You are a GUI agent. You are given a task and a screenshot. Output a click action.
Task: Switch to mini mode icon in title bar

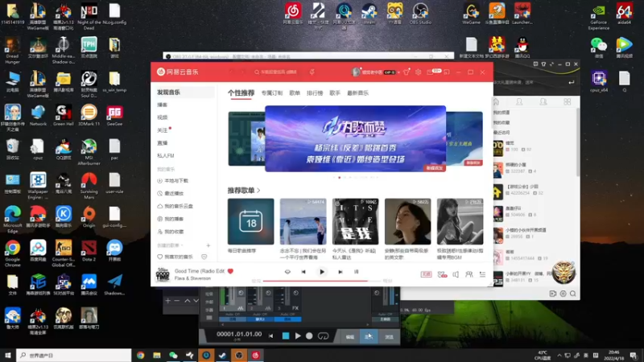pos(447,72)
